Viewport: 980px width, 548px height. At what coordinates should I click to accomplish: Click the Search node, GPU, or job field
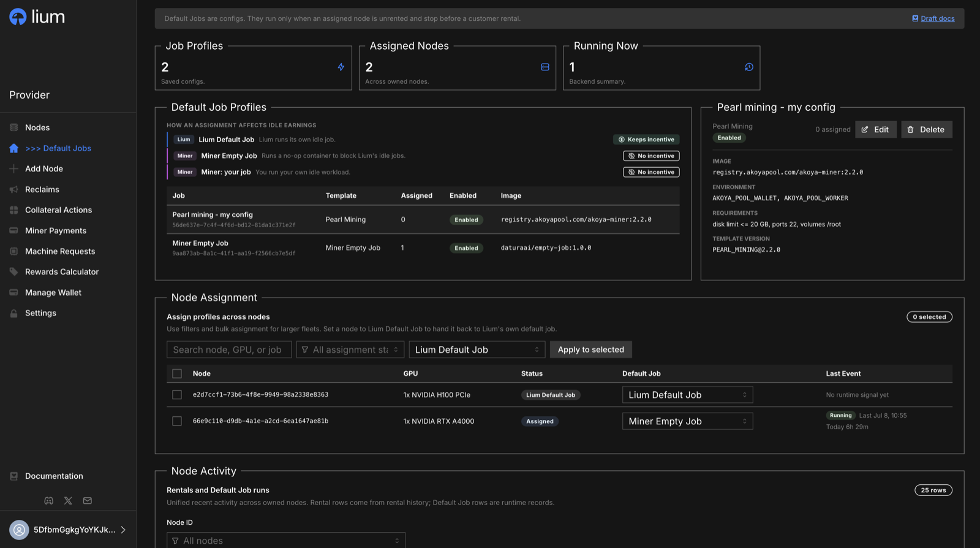(229, 350)
